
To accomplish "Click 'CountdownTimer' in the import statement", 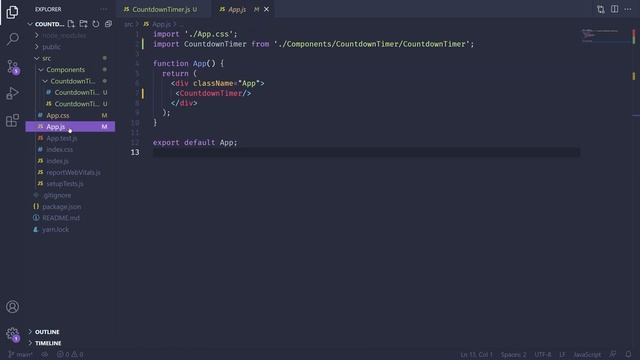I will pos(215,44).
